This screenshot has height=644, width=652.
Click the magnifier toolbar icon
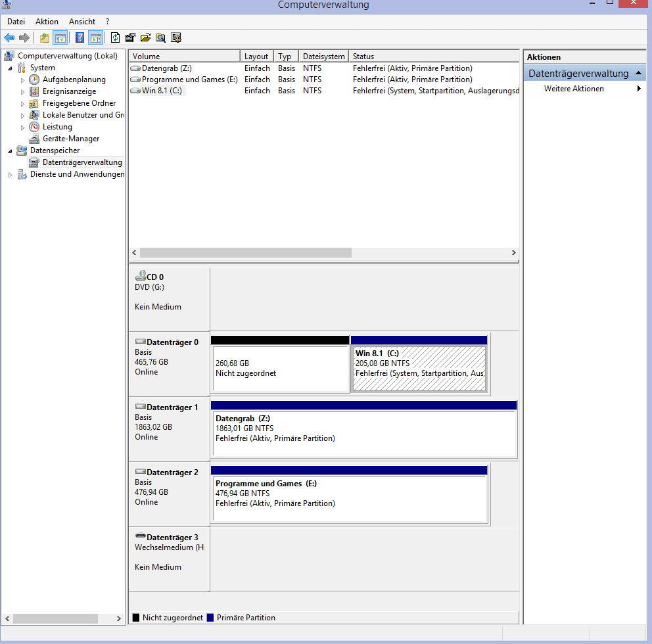(x=160, y=38)
